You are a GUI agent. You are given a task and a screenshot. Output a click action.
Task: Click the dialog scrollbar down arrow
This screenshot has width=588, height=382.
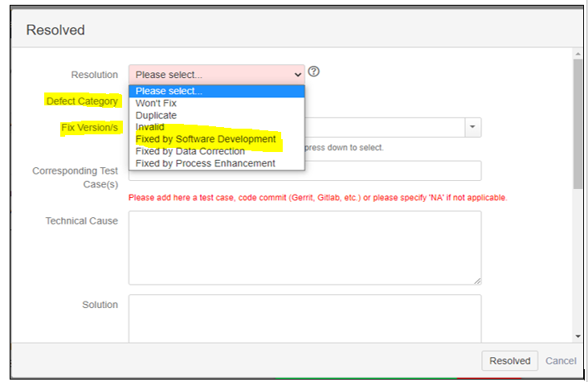tap(578, 336)
